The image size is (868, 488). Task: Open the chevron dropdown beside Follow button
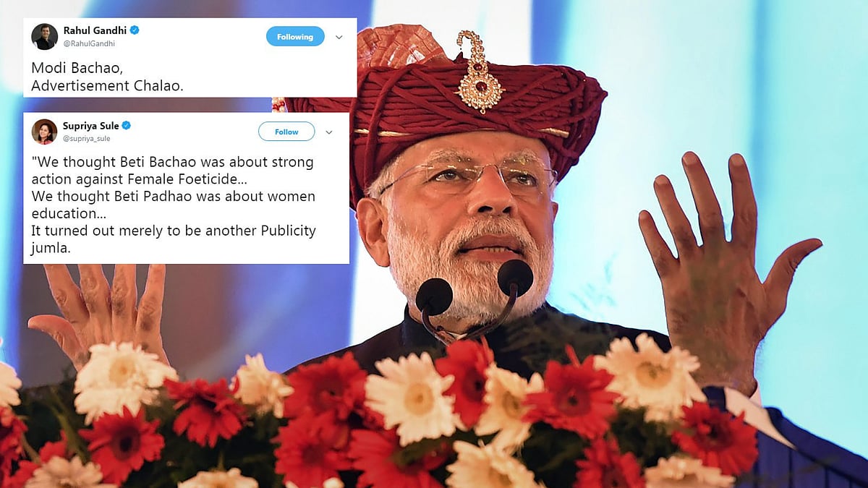[x=329, y=132]
